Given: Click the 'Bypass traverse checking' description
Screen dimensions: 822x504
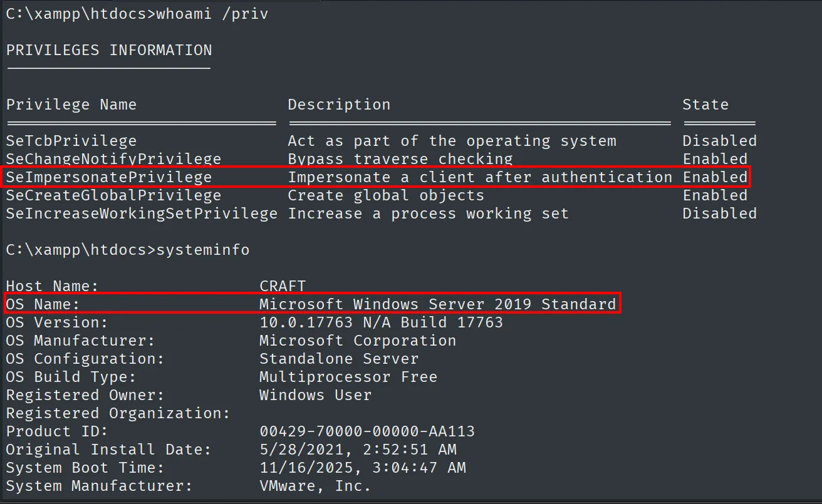Looking at the screenshot, I should point(400,159).
